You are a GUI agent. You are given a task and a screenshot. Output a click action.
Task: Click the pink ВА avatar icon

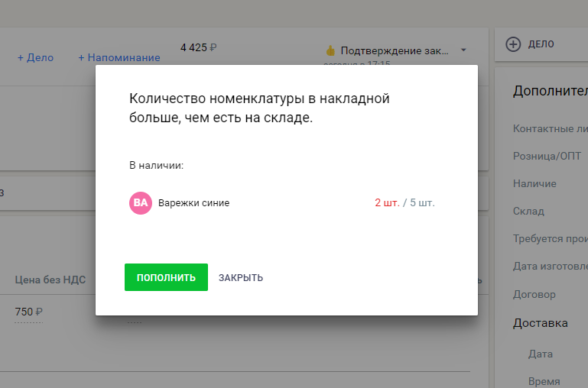141,203
